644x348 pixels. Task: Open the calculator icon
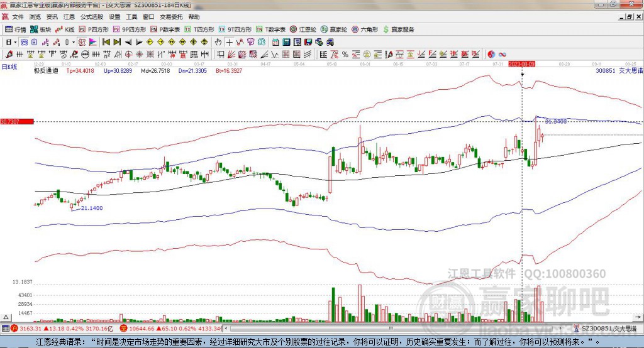[286, 42]
